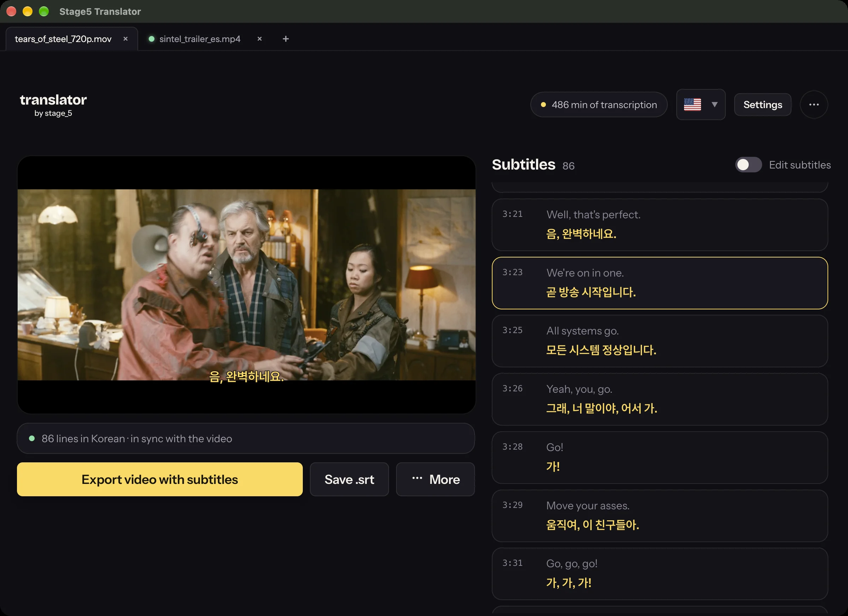Close the sintel_trailer_es.mp4 tab

click(259, 39)
